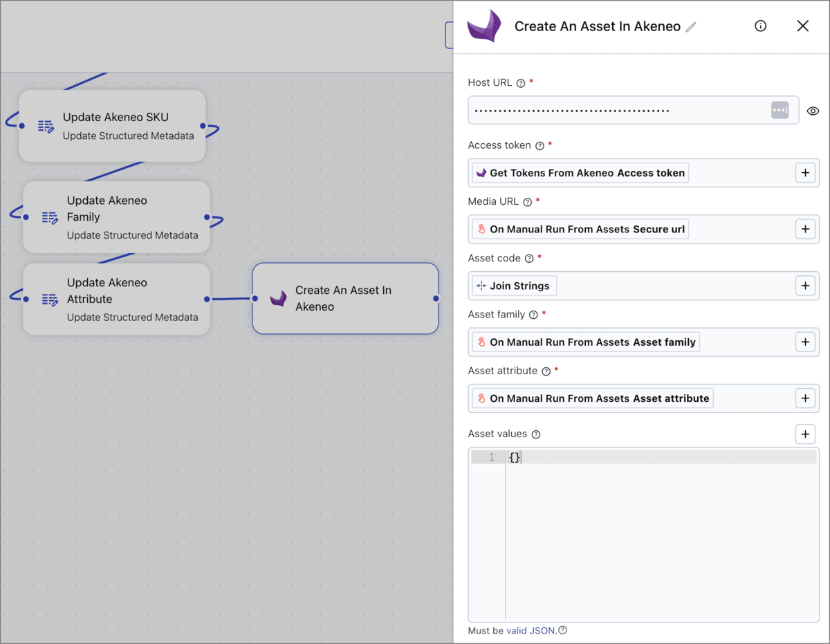Click the Akeneo icon on the Create An Asset node
The height and width of the screenshot is (644, 830).
[278, 298]
